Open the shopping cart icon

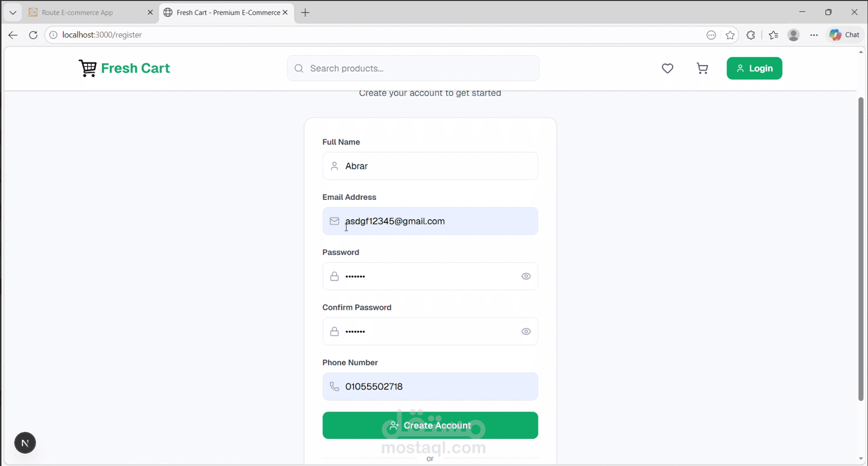pos(702,68)
